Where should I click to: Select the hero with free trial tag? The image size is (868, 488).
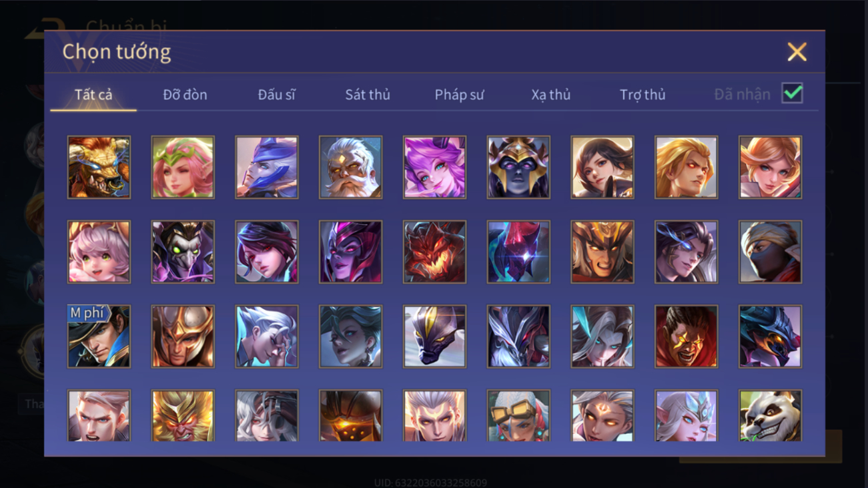pyautogui.click(x=99, y=336)
